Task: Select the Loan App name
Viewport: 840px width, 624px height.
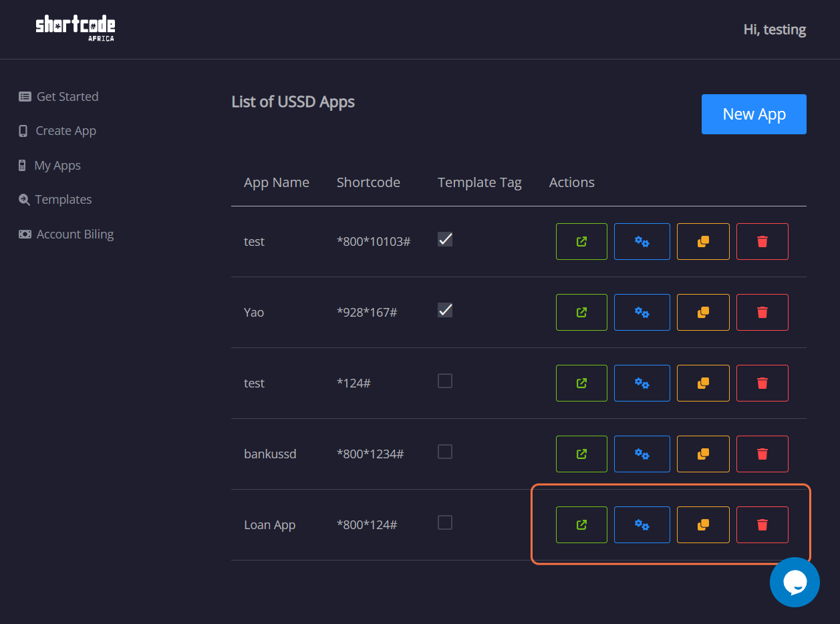Action: (270, 524)
